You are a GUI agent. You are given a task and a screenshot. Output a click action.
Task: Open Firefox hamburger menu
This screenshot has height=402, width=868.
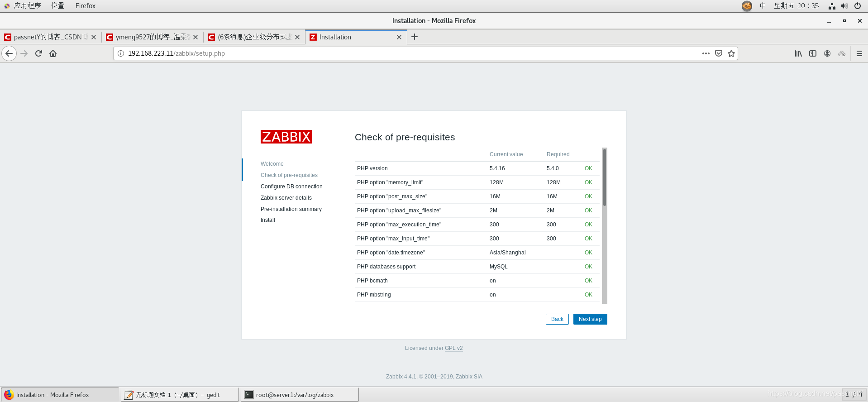click(859, 53)
